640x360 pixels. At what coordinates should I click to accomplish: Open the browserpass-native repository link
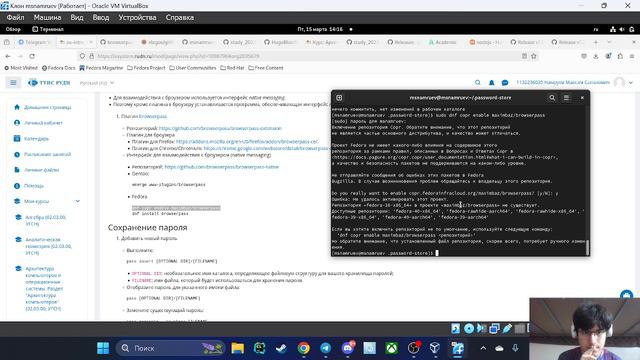[x=222, y=167]
